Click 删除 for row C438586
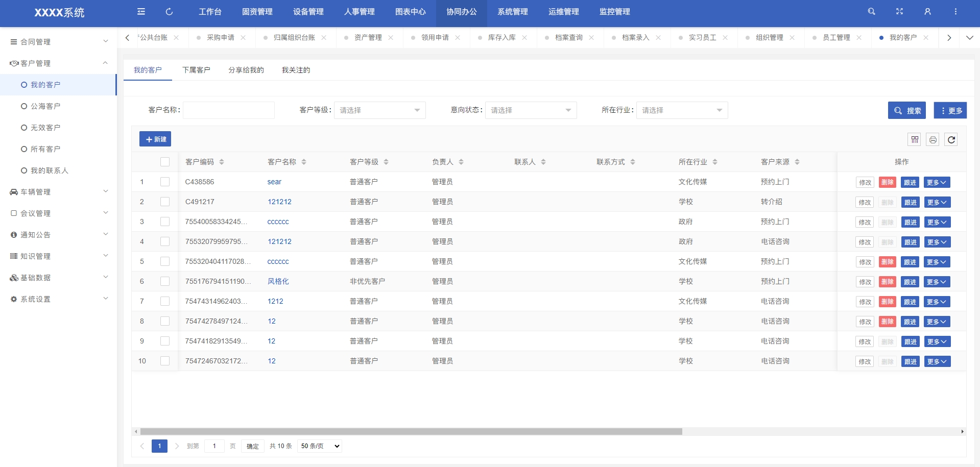The width and height of the screenshot is (980, 467). (888, 182)
